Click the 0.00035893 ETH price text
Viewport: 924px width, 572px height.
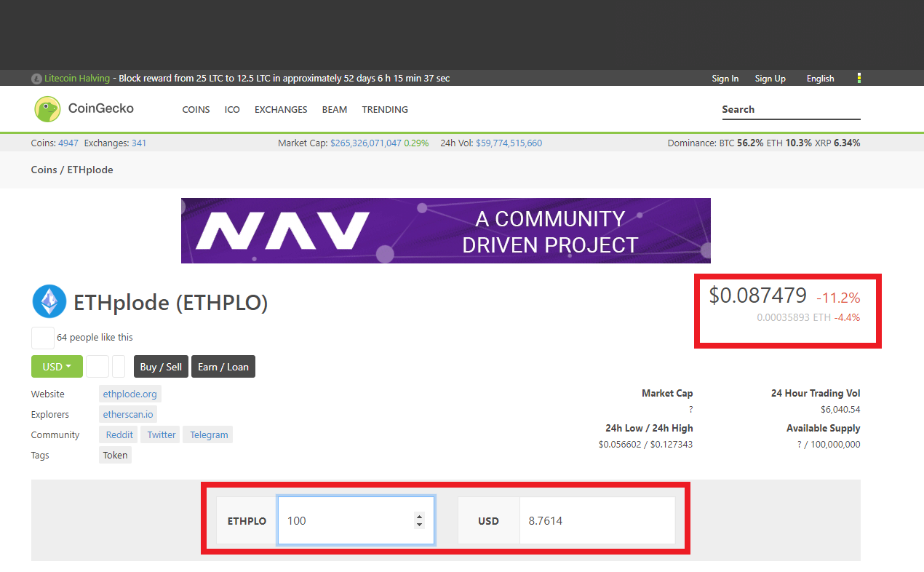click(794, 317)
